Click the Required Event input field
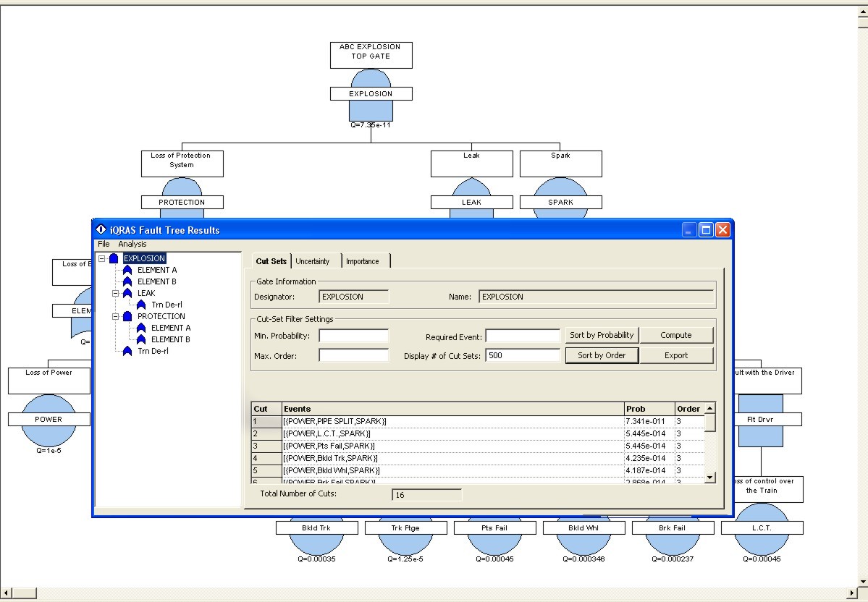868x602 pixels. (523, 336)
